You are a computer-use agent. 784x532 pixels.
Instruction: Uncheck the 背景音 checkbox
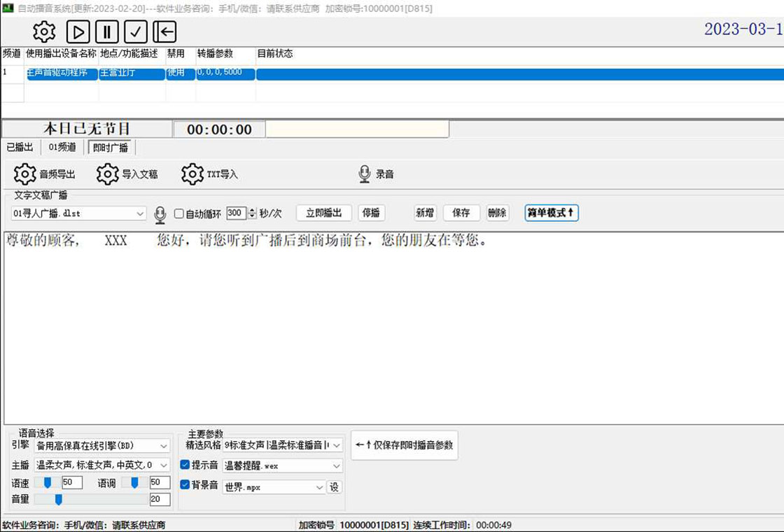[185, 484]
